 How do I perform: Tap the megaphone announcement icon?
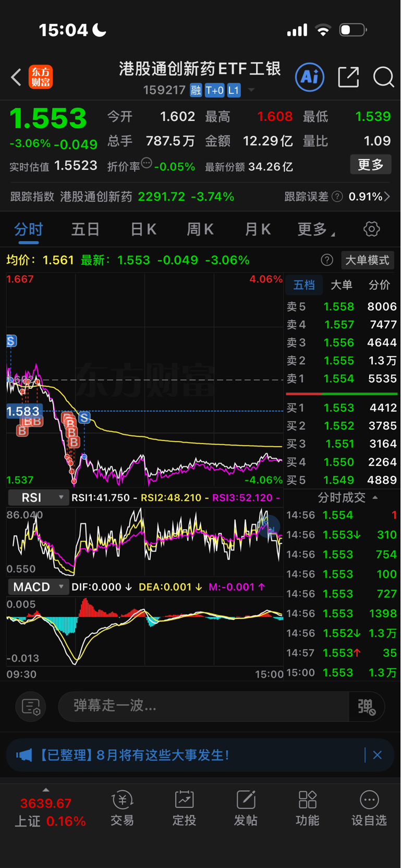point(24,755)
